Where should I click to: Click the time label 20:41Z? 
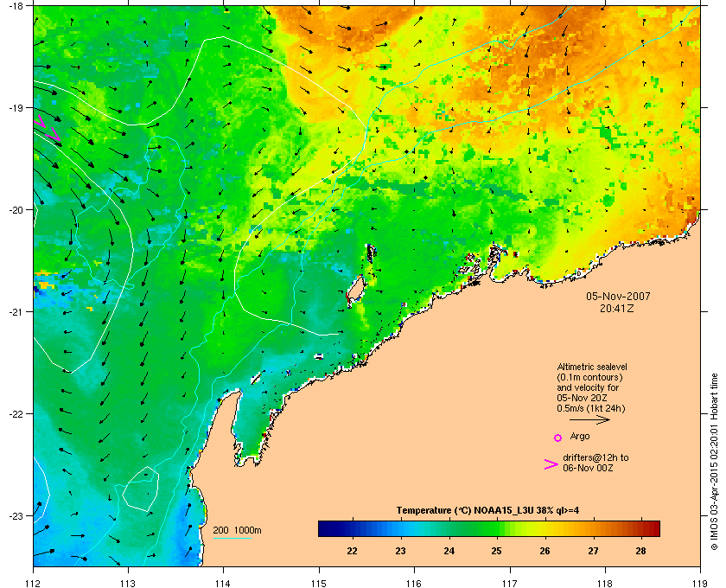(x=617, y=308)
